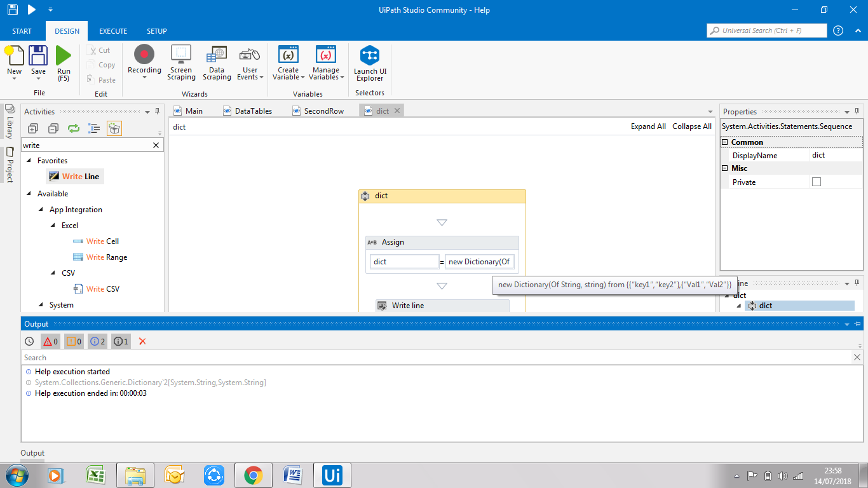Collapse the Misc property category
This screenshot has width=868, height=488.
[x=725, y=168]
